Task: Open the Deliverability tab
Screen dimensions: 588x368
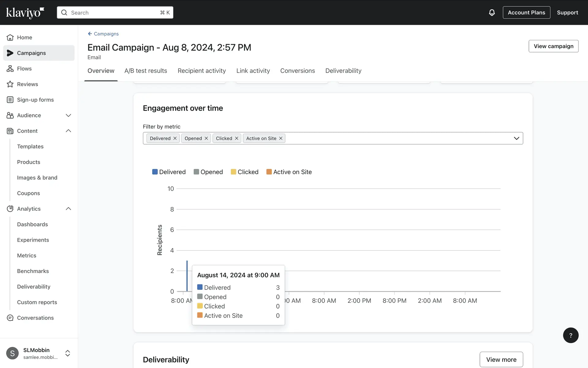Action: pyautogui.click(x=343, y=71)
